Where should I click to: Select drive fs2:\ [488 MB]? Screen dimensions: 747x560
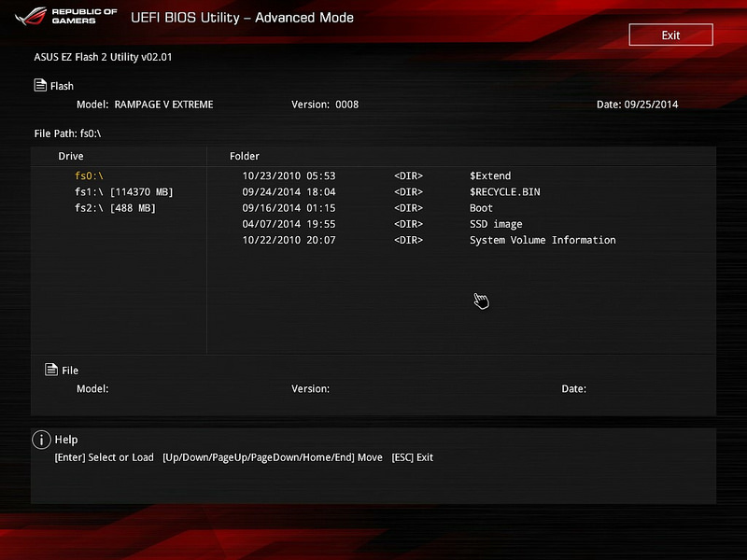115,208
